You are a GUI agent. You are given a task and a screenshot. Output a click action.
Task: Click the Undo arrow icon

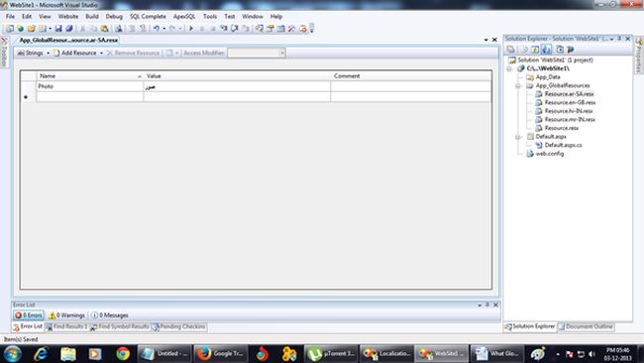(157, 29)
